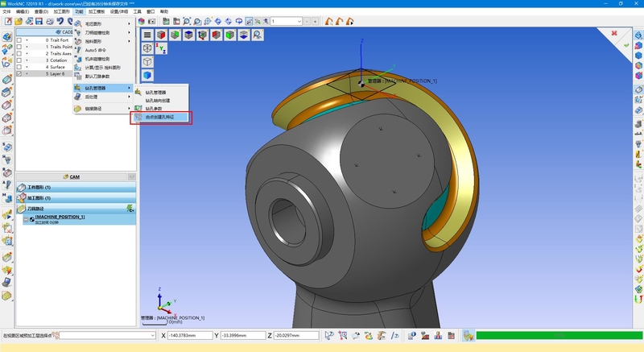Viewport: 644px width, 352px height.
Task: Open the 后处理 menu entry
Action: (95, 98)
